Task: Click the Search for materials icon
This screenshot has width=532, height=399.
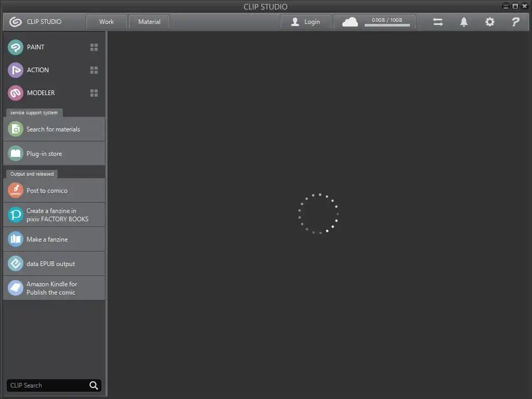Action: pyautogui.click(x=16, y=129)
